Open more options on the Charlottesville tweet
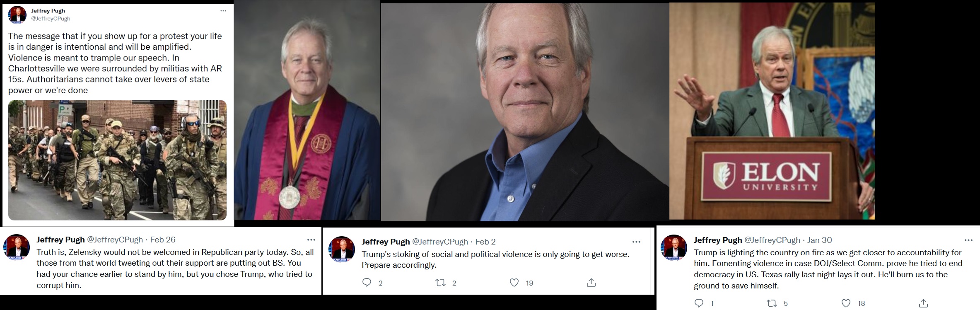 (223, 11)
